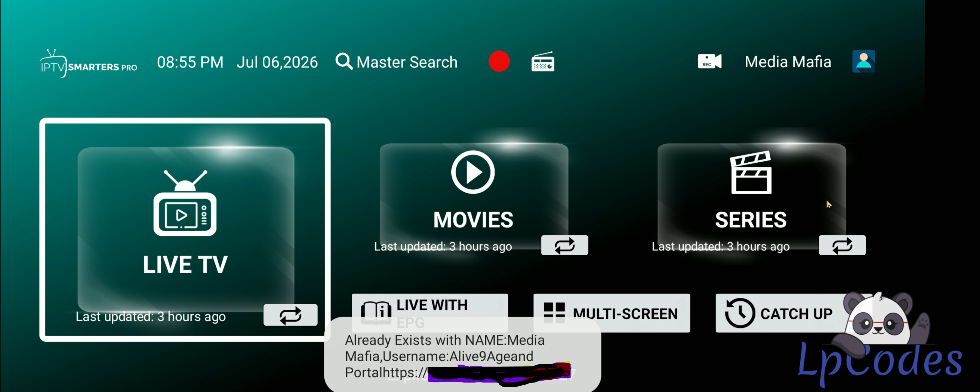Screen dimensions: 980x392
Task: Refresh Movies content with sync icon
Action: click(x=564, y=246)
